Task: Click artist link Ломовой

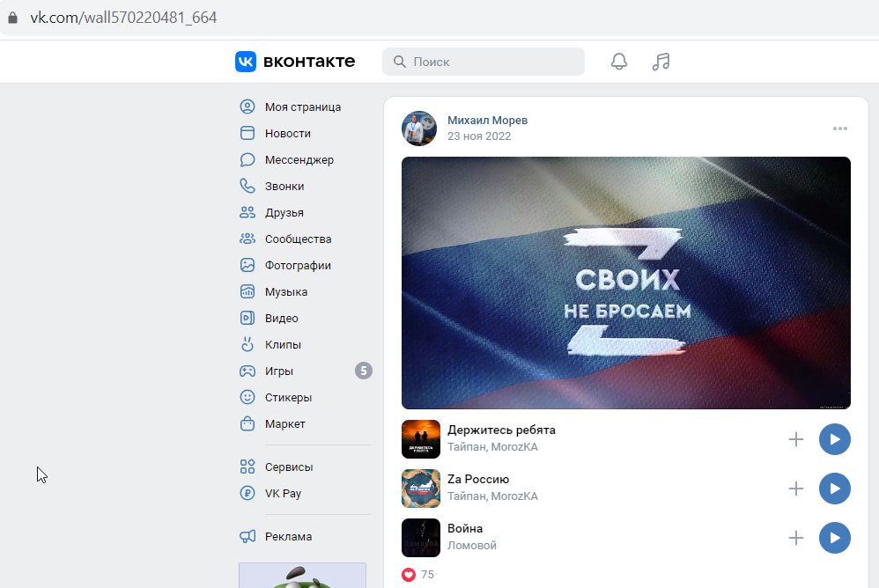Action: pos(471,546)
